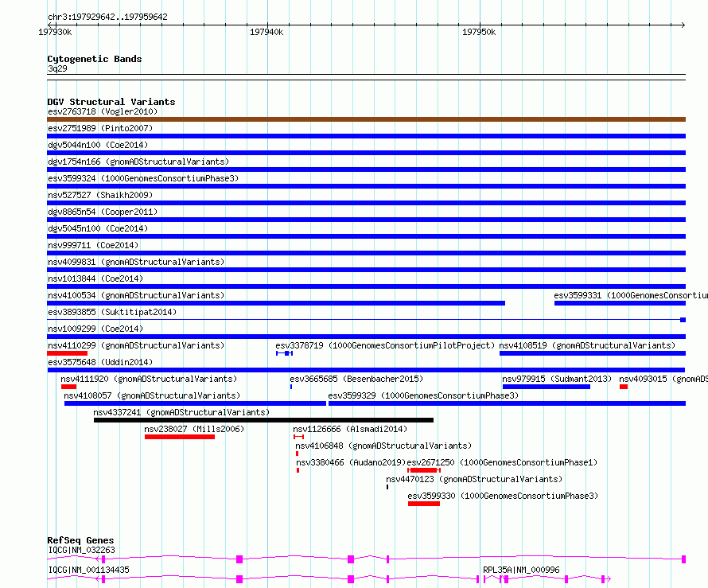The width and height of the screenshot is (708, 588).
Task: Click the small blue block ending esv3893855
Action: tap(683, 320)
